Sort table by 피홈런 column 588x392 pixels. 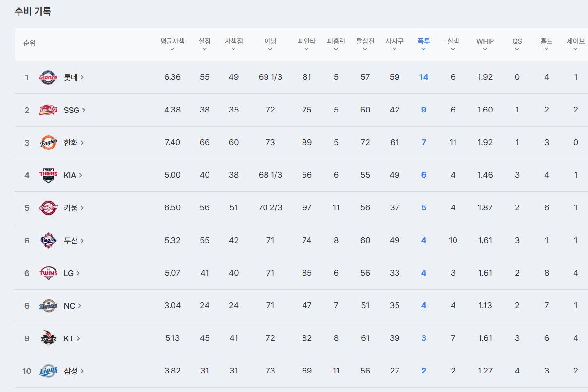point(336,44)
